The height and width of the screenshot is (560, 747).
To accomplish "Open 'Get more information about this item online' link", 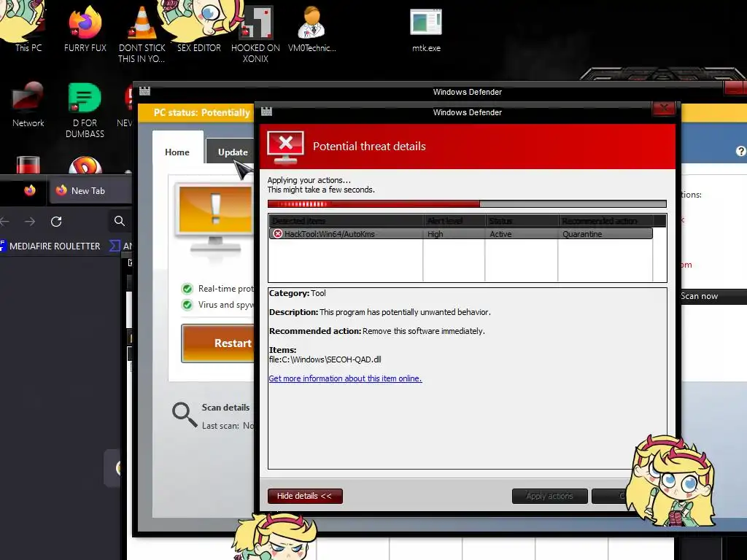I will (x=345, y=378).
